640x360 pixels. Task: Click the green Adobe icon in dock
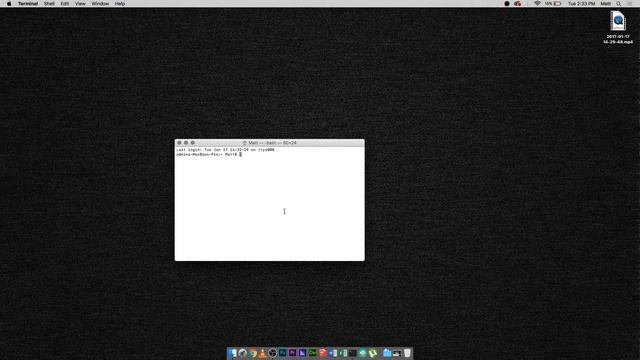312,353
